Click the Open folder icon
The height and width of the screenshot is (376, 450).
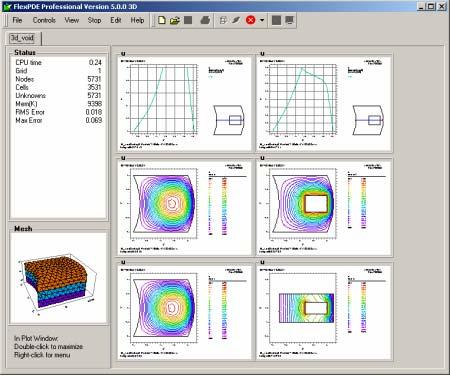point(175,20)
